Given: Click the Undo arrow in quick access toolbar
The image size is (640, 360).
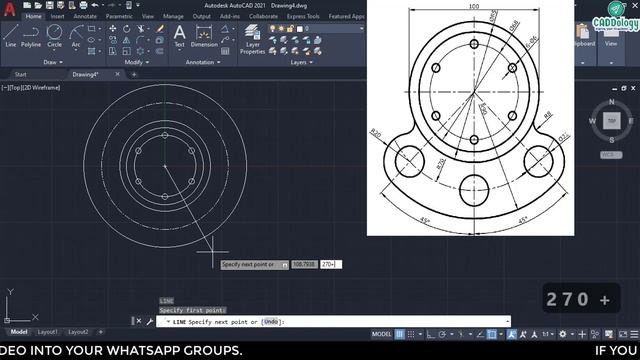Looking at the screenshot, I should tap(95, 5).
